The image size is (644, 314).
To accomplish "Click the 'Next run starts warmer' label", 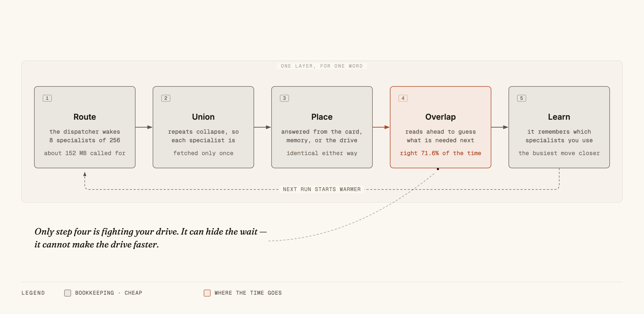I will point(322,189).
